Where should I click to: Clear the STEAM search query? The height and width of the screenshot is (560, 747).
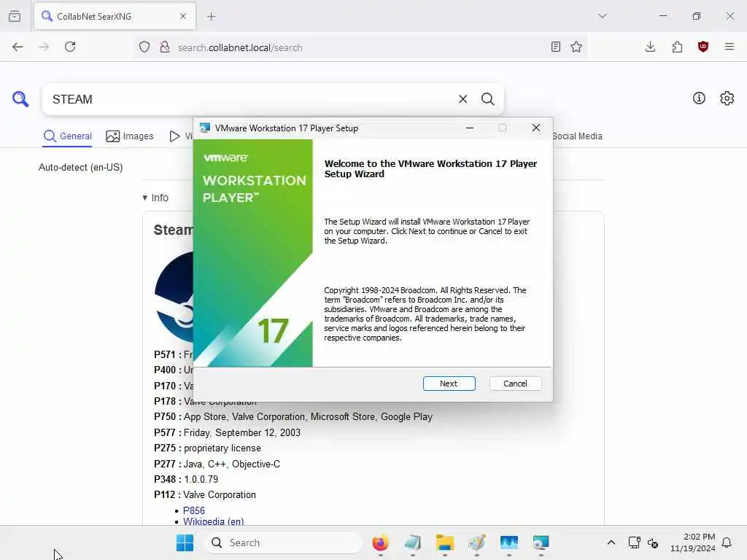[462, 99]
